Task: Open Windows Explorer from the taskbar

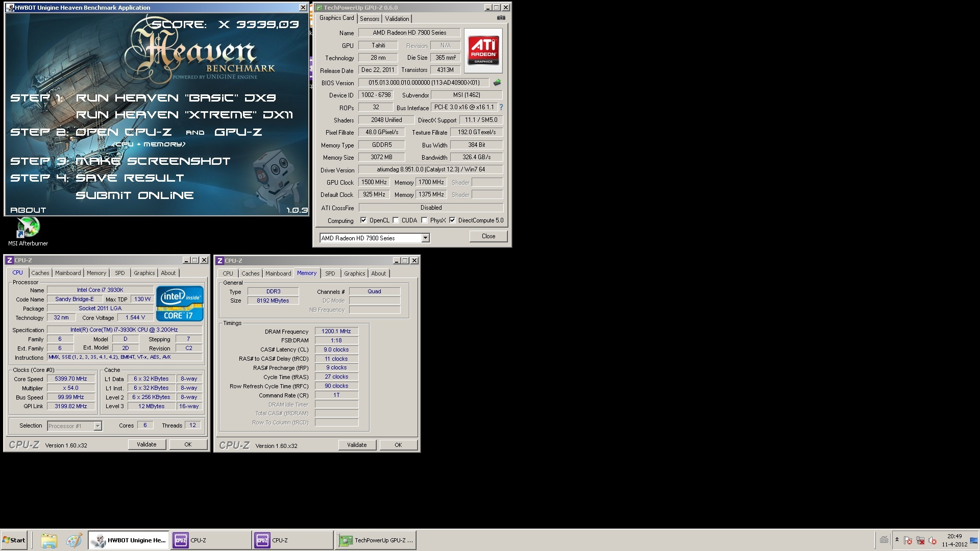Action: [48, 540]
